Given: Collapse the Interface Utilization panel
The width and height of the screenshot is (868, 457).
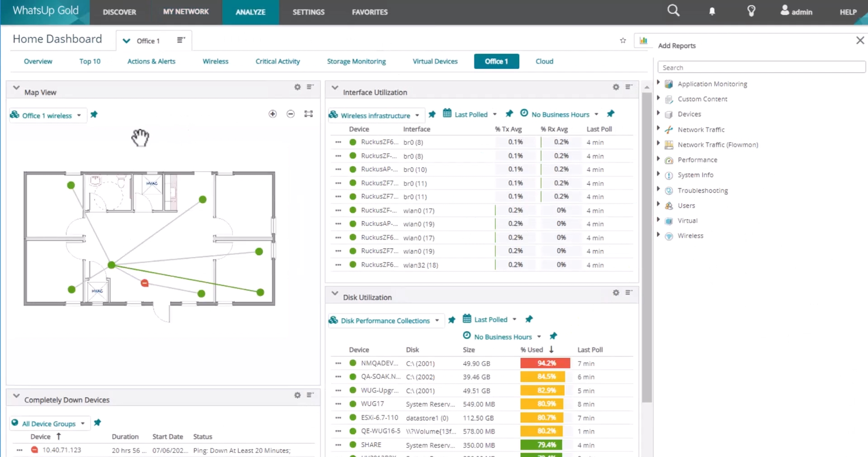Looking at the screenshot, I should coord(335,88).
